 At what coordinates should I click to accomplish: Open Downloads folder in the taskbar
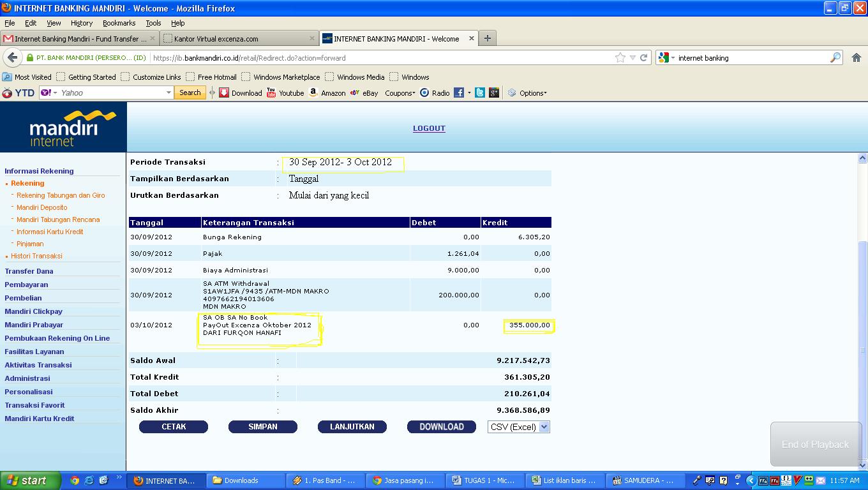[x=247, y=480]
